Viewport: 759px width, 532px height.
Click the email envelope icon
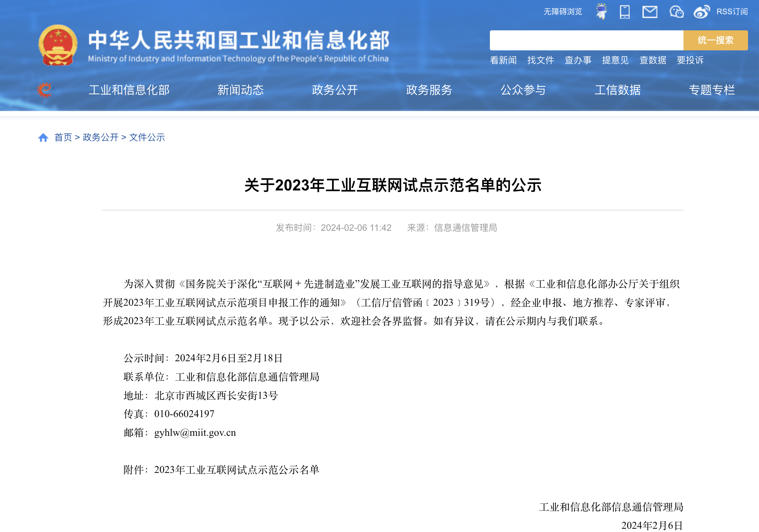coord(650,12)
